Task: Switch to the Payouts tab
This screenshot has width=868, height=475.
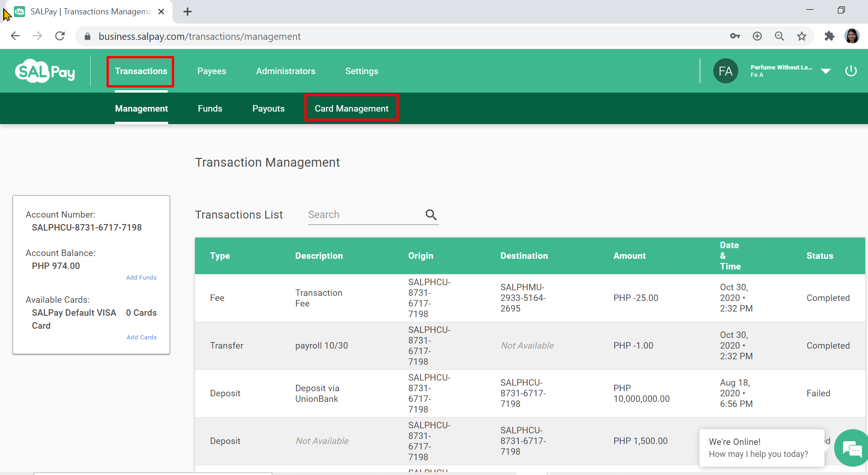Action: [x=269, y=109]
